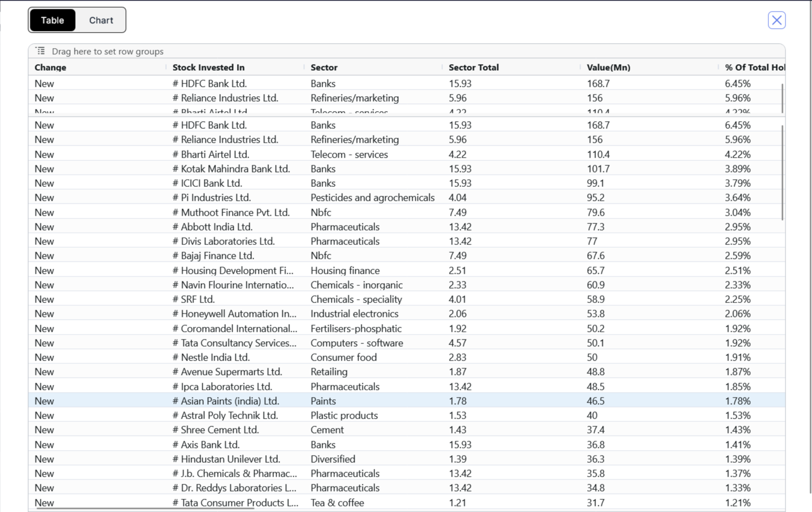The image size is (812, 512).
Task: Click the Tea & coffee sector cell
Action: click(373, 503)
